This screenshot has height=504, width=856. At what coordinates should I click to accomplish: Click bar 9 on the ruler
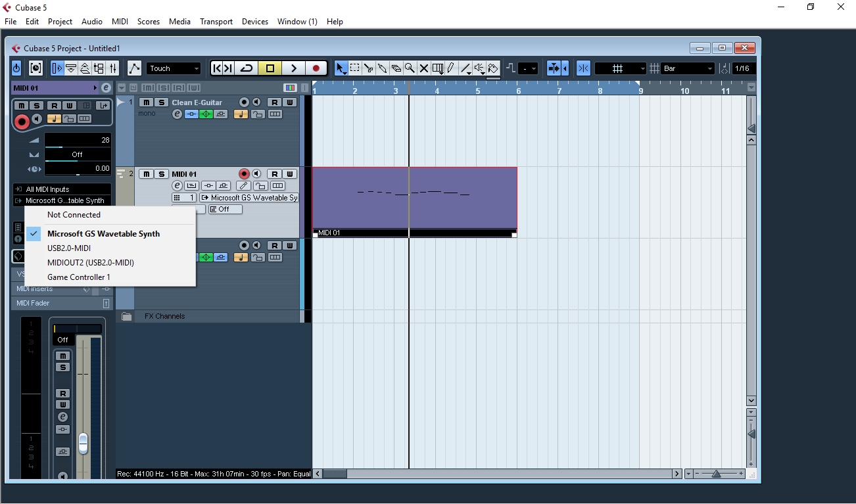point(640,91)
